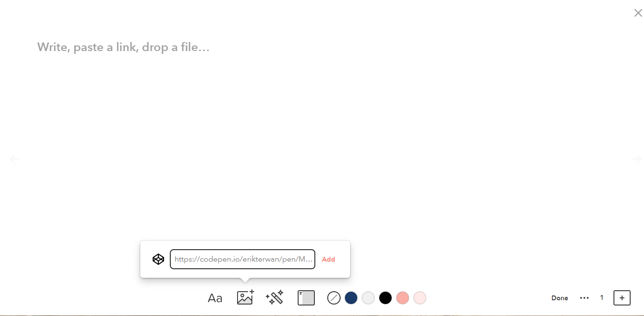The width and height of the screenshot is (644, 316).
Task: Select the light gray color swatch
Action: pos(368,298)
